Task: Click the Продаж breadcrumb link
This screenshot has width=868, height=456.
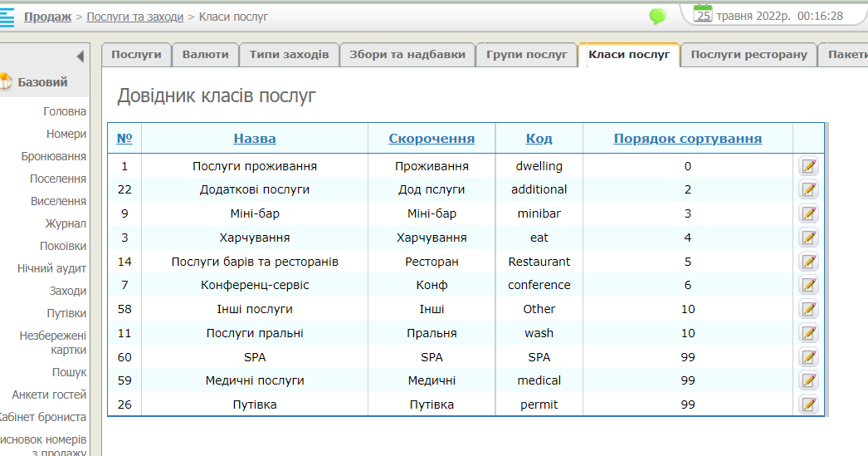Action: tap(47, 17)
